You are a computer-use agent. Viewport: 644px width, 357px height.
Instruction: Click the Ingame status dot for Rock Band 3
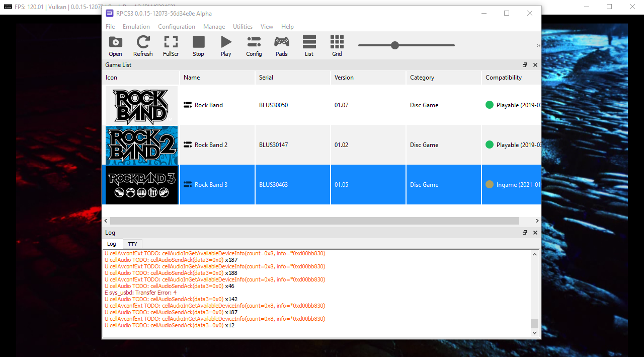pyautogui.click(x=490, y=184)
